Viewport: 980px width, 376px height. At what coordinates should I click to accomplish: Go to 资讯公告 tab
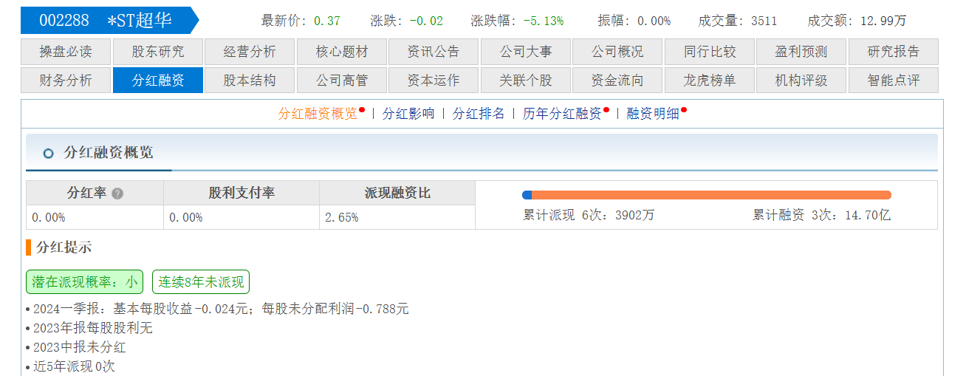tap(434, 52)
